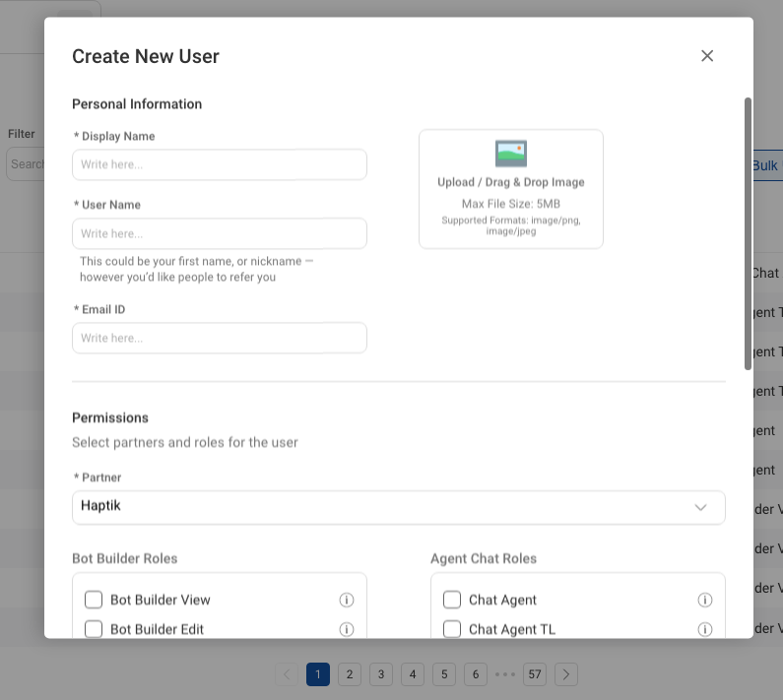This screenshot has height=700, width=783.
Task: Open page 3 in pagination
Action: pyautogui.click(x=381, y=674)
